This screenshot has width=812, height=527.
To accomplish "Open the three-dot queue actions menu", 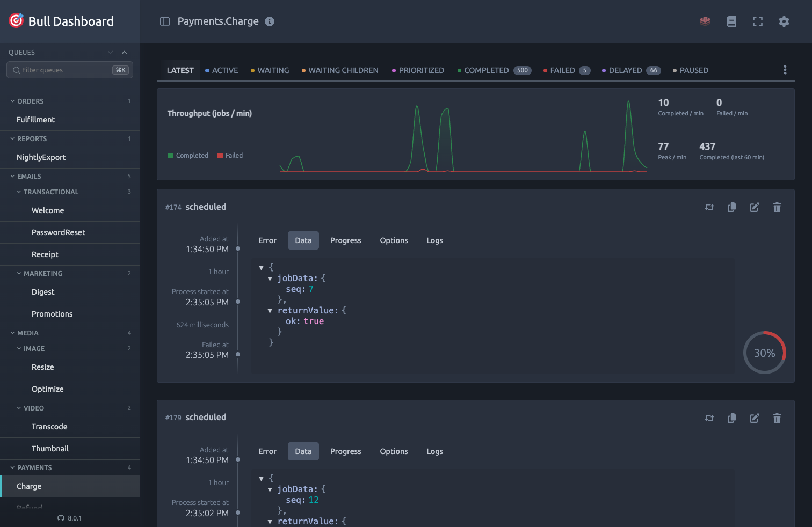I will (785, 70).
